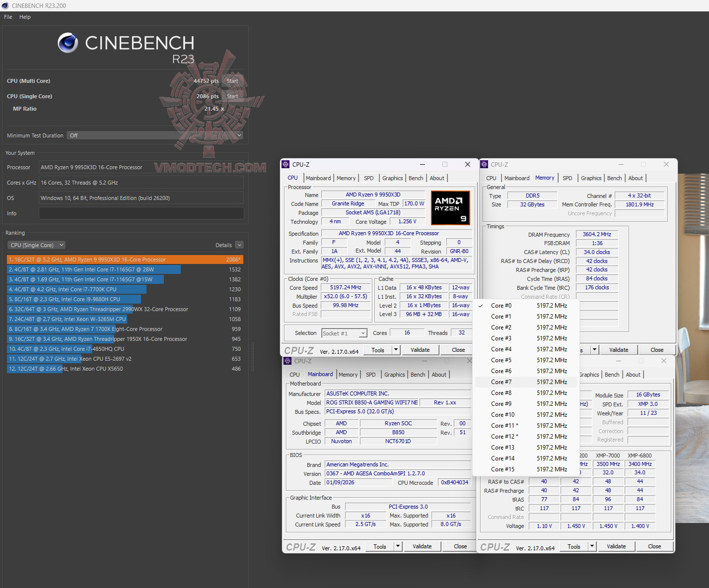
Task: Click the DRAM Frequency value 3604.2 MHz
Action: click(597, 235)
